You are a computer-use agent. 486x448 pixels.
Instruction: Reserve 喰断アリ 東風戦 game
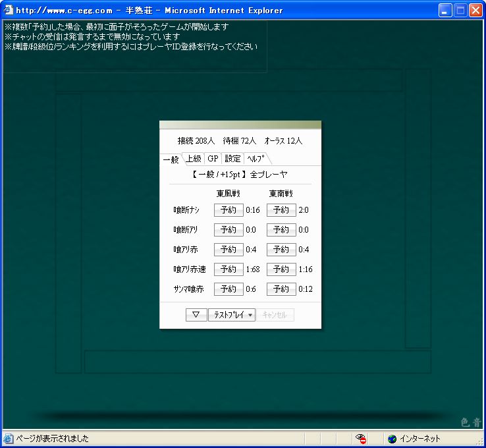point(229,230)
